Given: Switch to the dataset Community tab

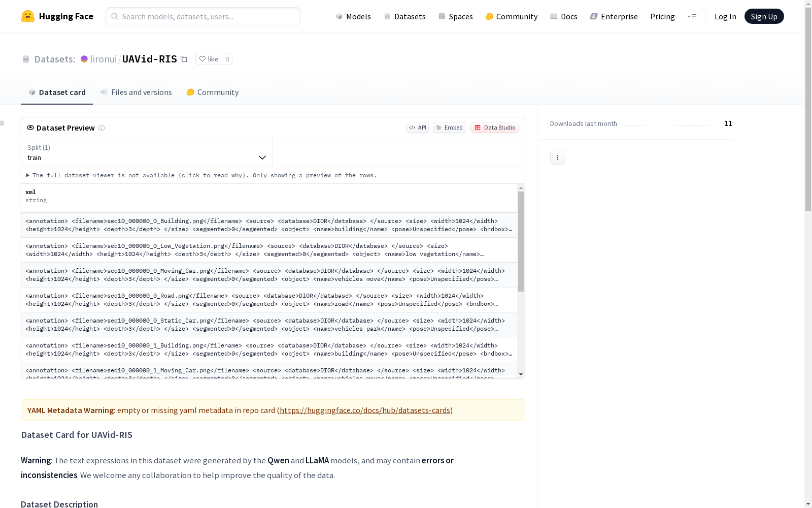Looking at the screenshot, I should pyautogui.click(x=213, y=92).
